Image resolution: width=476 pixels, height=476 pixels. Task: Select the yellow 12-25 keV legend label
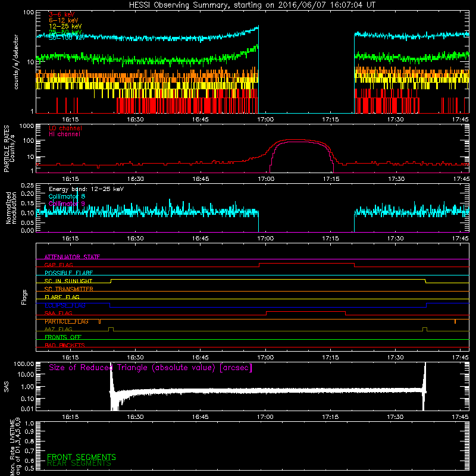[x=65, y=26]
